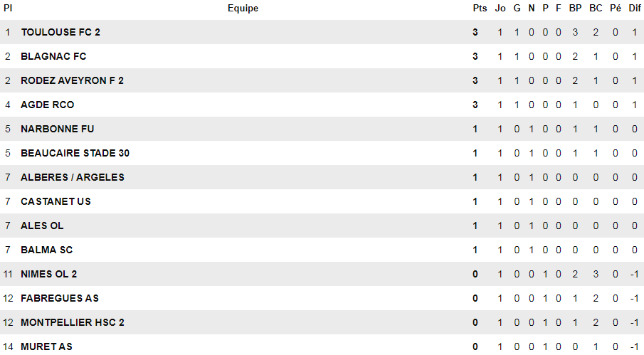Click the Pts column header
This screenshot has width=644, height=355.
point(480,9)
